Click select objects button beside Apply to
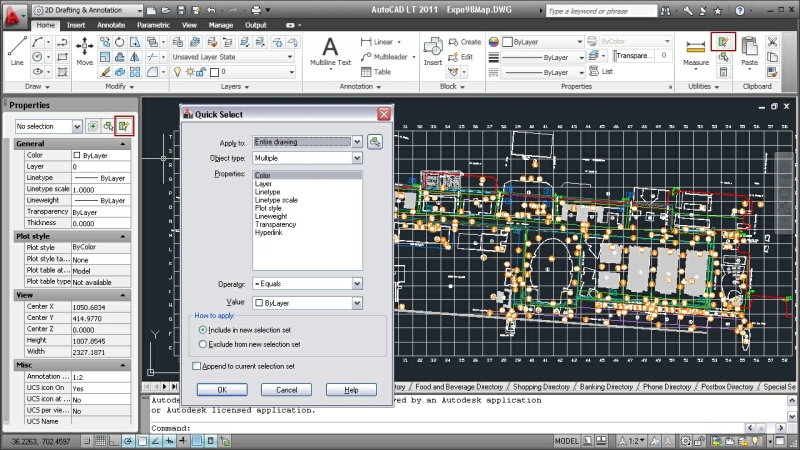800x450 pixels. pyautogui.click(x=375, y=142)
